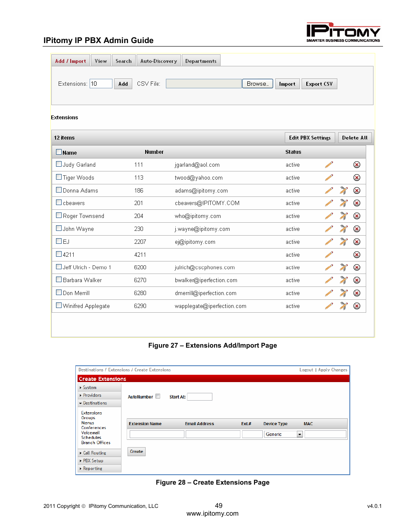The height and width of the screenshot is (532, 411).
Task: Click the Import button
Action: click(x=287, y=84)
